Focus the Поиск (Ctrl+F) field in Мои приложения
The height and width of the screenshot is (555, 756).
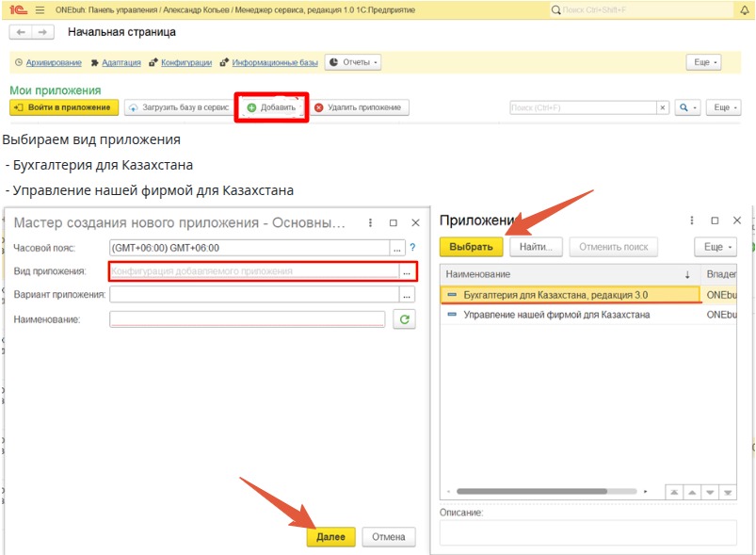(583, 107)
